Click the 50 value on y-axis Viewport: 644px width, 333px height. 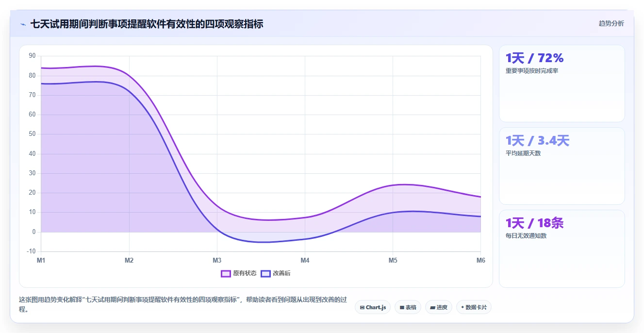pyautogui.click(x=33, y=134)
